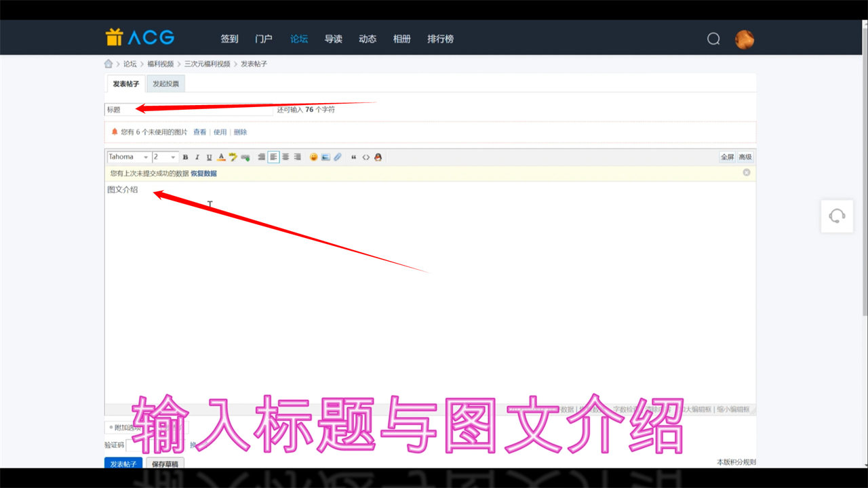Insert a smiley emoticon
This screenshot has width=868, height=488.
[x=314, y=157]
